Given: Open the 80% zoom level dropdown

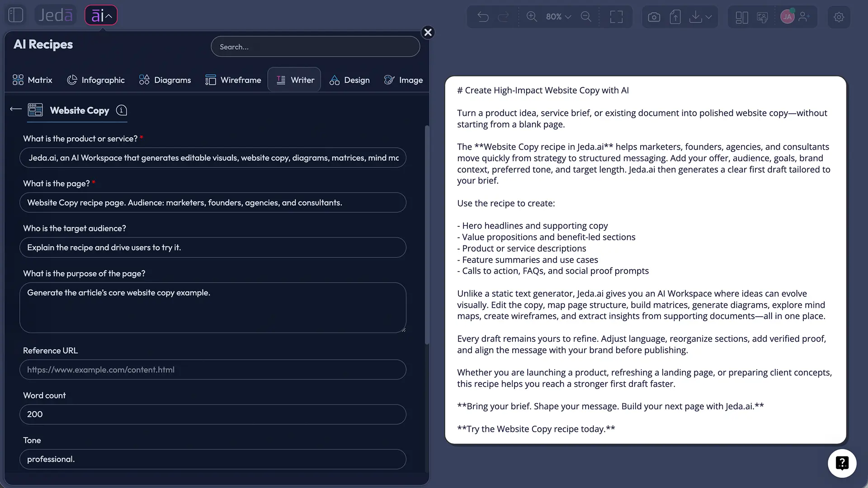Looking at the screenshot, I should (559, 17).
